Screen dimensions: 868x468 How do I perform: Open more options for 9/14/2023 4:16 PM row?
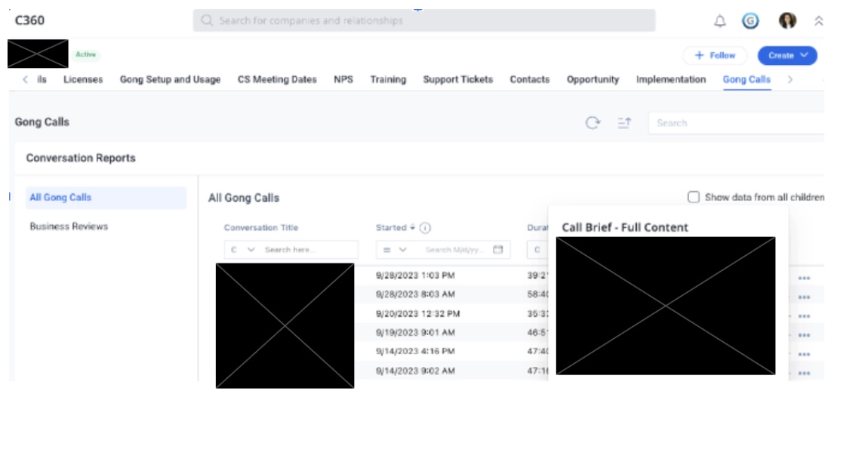point(804,354)
